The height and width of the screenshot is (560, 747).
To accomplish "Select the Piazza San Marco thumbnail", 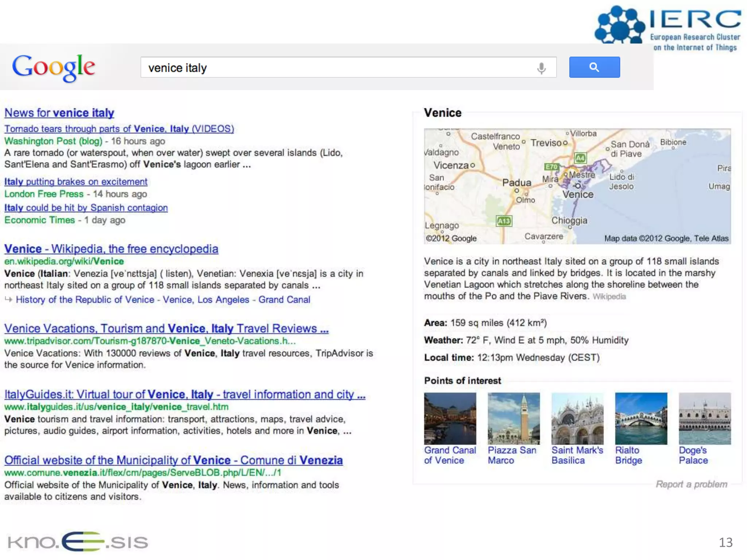I will pyautogui.click(x=513, y=419).
